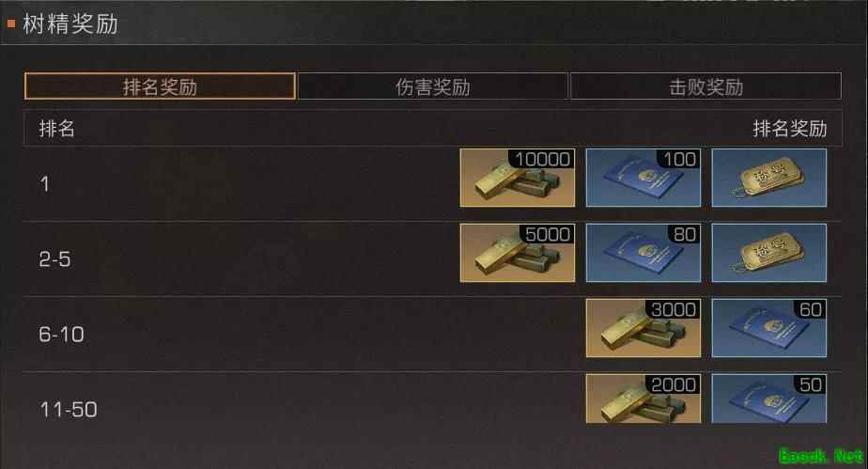868x469 pixels.
Task: Click the 80 blue passport reward icon
Action: (x=643, y=253)
